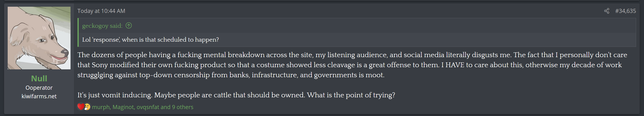Viewport: 644px width, 116px height.
Task: Click the share post icon
Action: [607, 11]
